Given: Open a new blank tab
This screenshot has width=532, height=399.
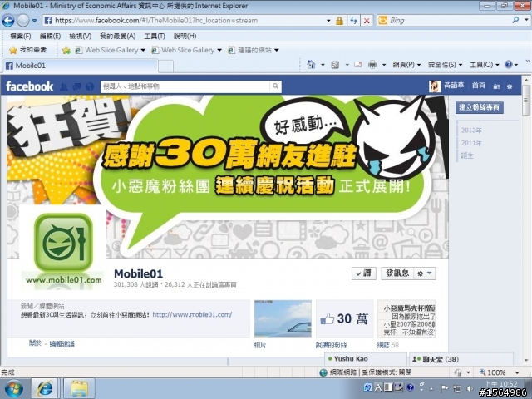Looking at the screenshot, I should tap(166, 66).
